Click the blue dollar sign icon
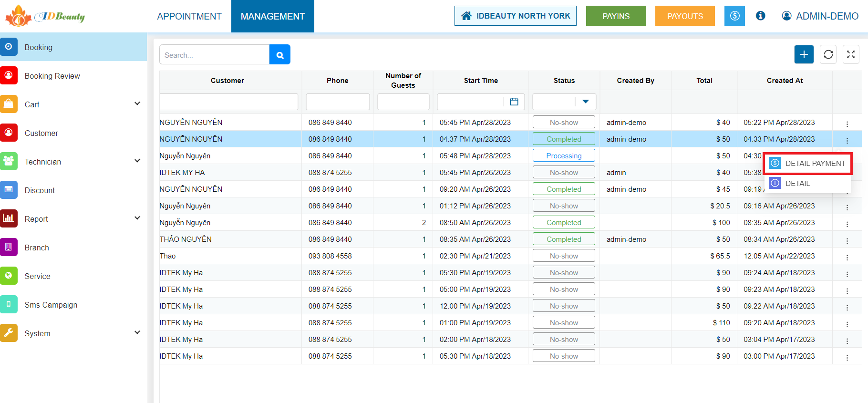Viewport: 868px width, 403px height. 734,16
